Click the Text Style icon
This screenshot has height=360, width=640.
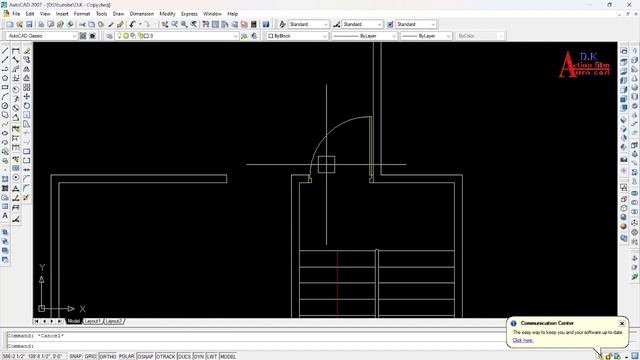click(x=282, y=24)
